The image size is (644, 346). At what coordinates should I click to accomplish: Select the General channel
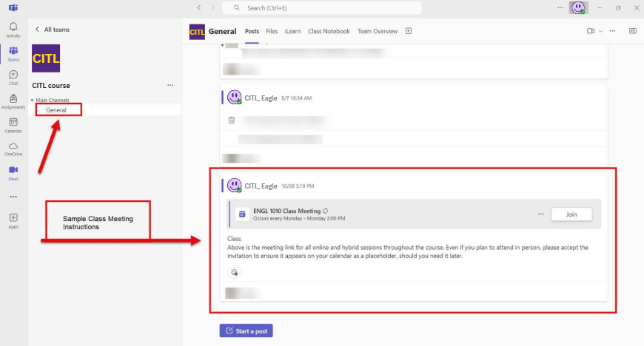[x=56, y=110]
